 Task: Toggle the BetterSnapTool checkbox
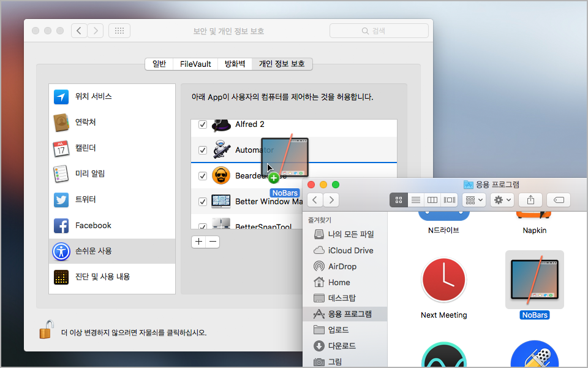click(203, 226)
